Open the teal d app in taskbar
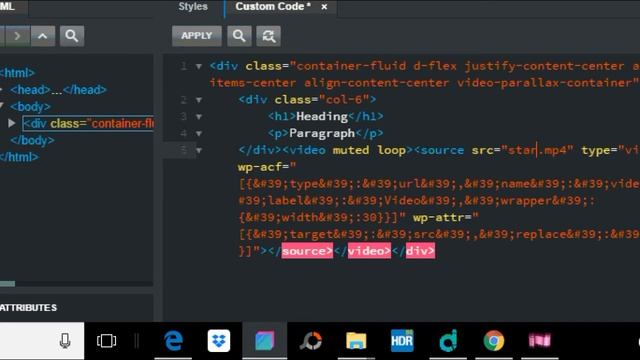 pyautogui.click(x=448, y=341)
